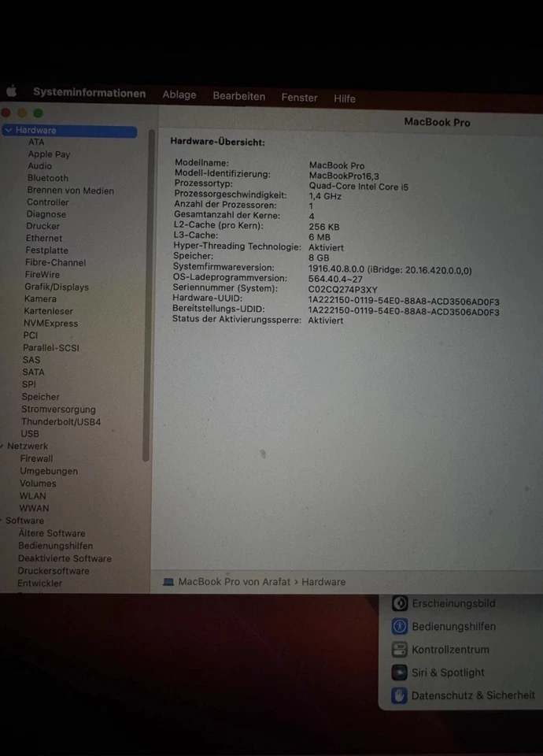Click the Datenschutz & Sicherheit hand icon
Screen dimensions: 543x756
399,695
